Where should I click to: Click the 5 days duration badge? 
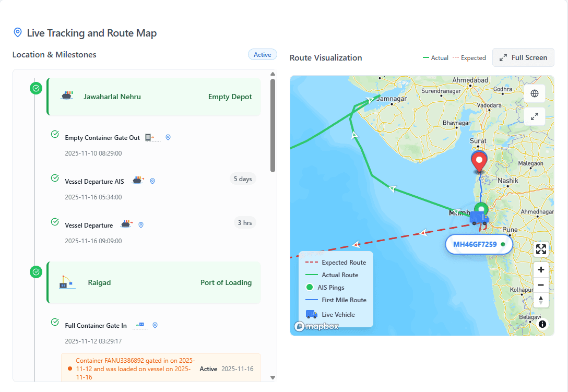pos(243,179)
